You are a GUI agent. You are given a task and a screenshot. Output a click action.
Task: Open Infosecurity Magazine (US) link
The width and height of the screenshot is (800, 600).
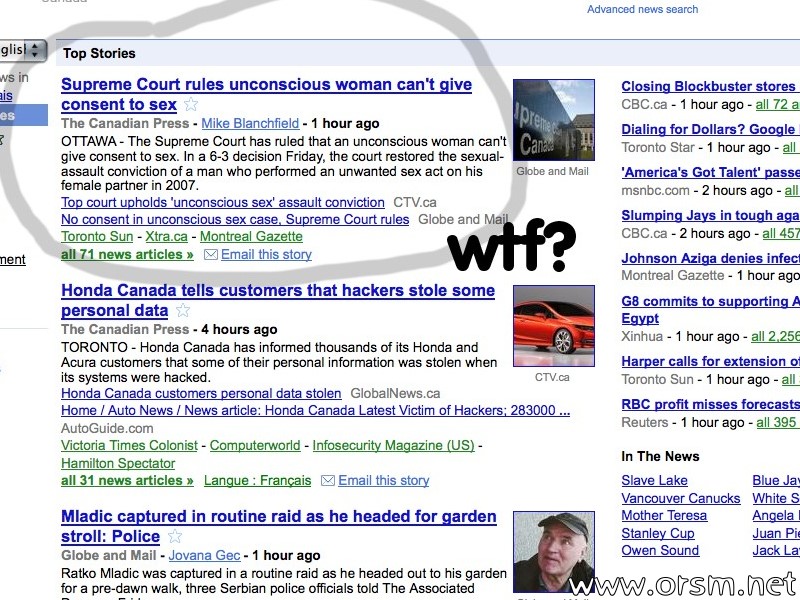[x=393, y=445]
